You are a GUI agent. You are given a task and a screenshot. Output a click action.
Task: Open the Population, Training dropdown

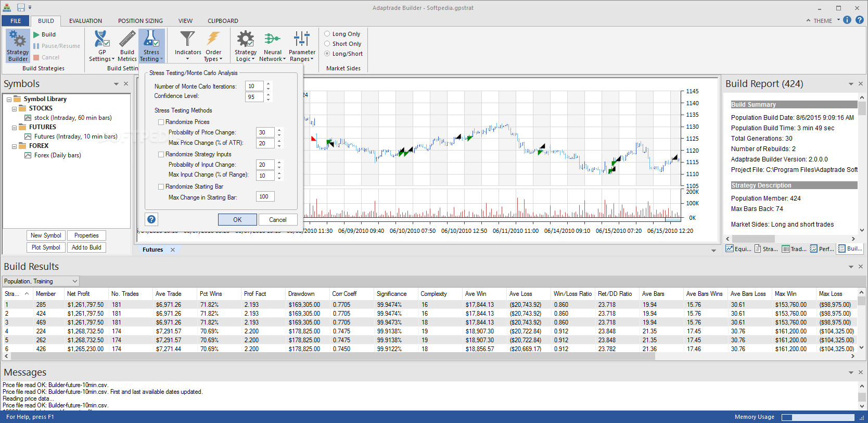pyautogui.click(x=41, y=281)
